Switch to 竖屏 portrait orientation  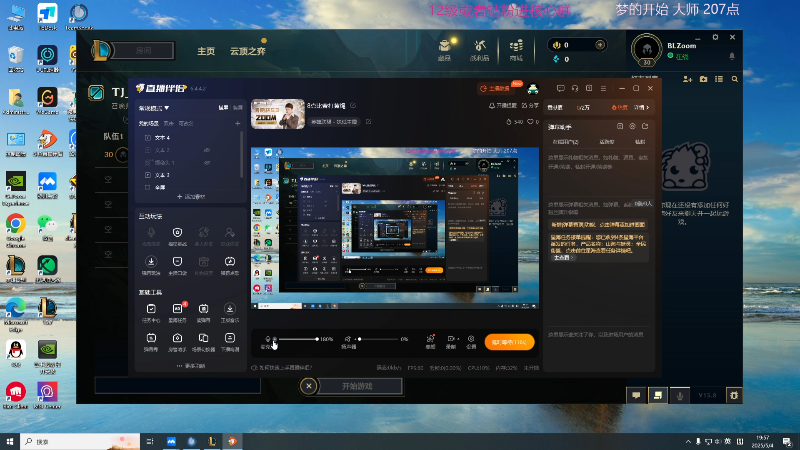[238, 108]
